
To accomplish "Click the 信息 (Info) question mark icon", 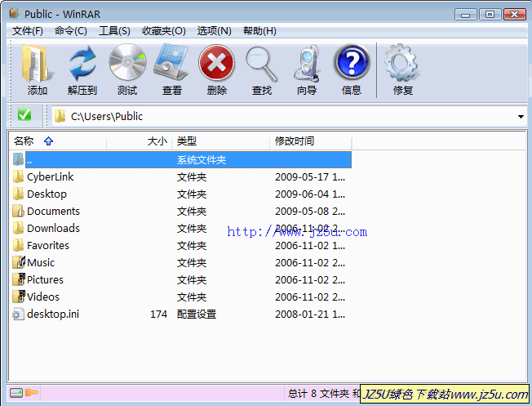I will coord(352,63).
